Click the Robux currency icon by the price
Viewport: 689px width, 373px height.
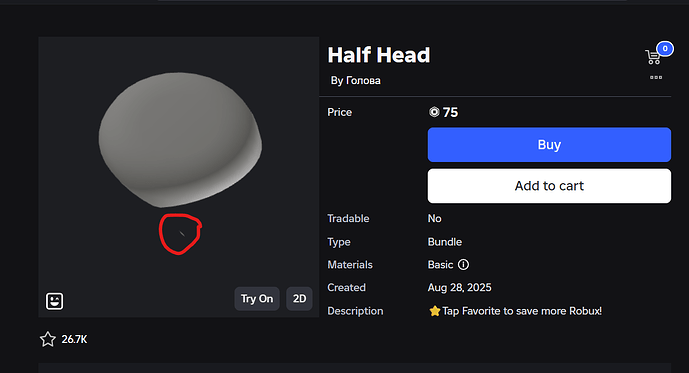(434, 112)
